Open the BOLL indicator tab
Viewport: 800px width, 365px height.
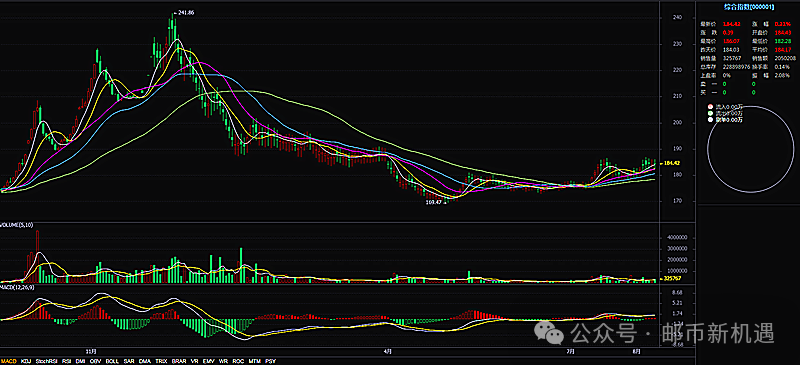coord(112,361)
